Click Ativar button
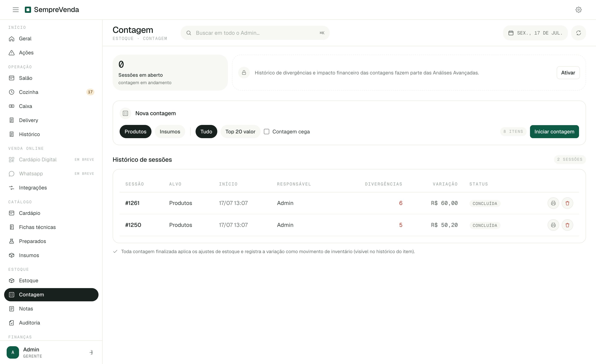The width and height of the screenshot is (596, 364). pos(568,73)
